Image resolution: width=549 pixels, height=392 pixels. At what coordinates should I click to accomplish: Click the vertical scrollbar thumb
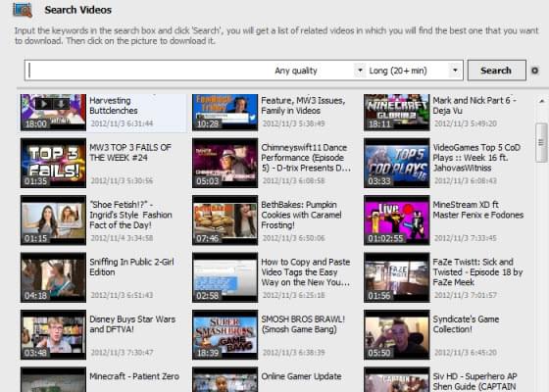pyautogui.click(x=541, y=142)
